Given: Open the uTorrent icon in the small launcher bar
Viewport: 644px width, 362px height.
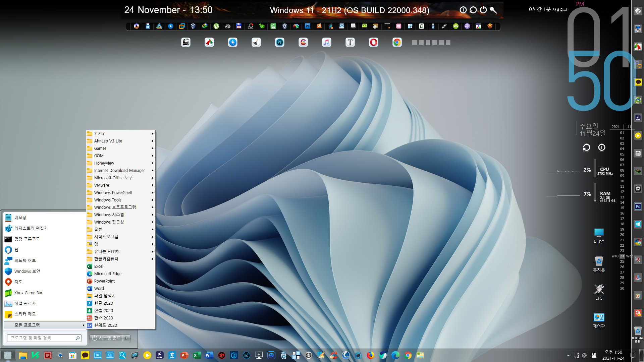Looking at the screenshot, I should click(216, 26).
